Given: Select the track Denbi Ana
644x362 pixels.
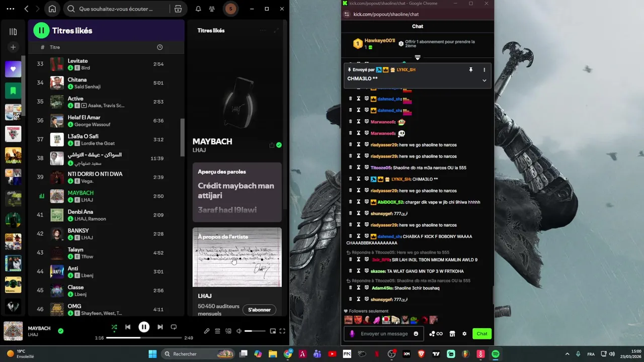Looking at the screenshot, I should tap(106, 215).
